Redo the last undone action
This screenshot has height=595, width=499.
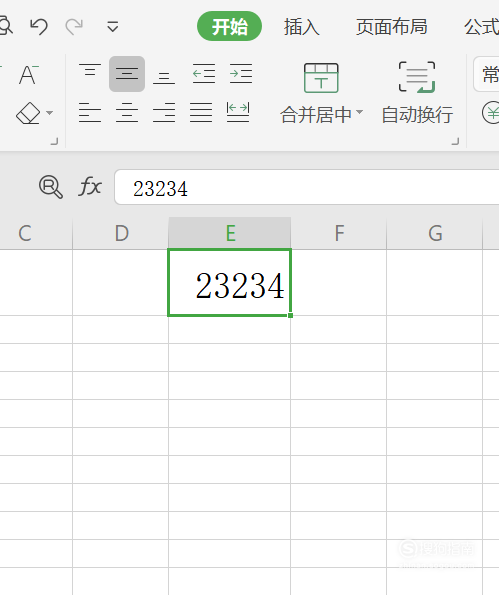click(74, 27)
